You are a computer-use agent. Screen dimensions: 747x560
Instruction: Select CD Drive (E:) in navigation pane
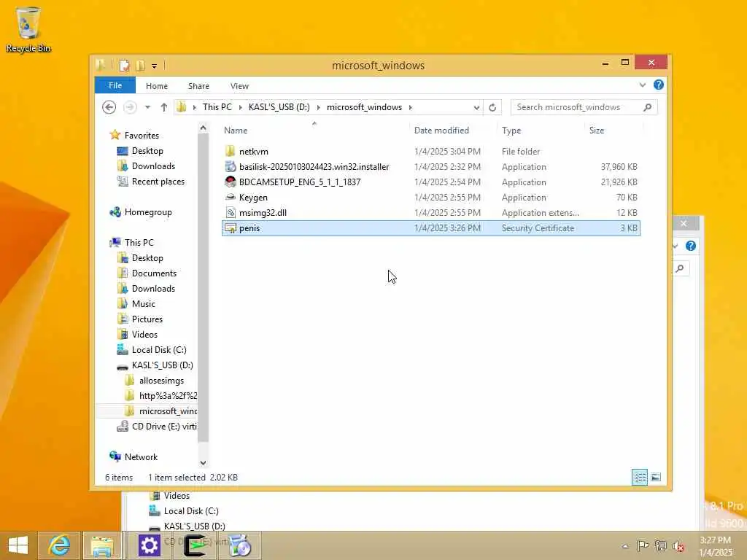click(x=164, y=426)
